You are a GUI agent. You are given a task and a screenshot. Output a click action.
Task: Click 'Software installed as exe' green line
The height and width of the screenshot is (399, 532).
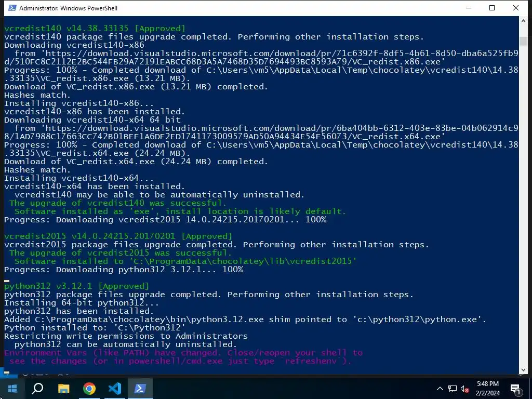[x=180, y=211]
